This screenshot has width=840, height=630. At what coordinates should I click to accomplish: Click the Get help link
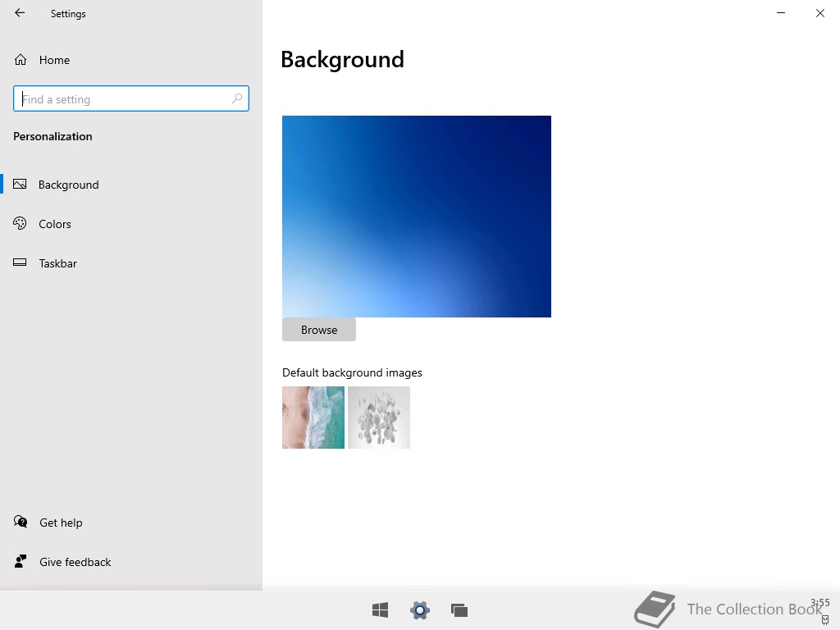pos(48,523)
